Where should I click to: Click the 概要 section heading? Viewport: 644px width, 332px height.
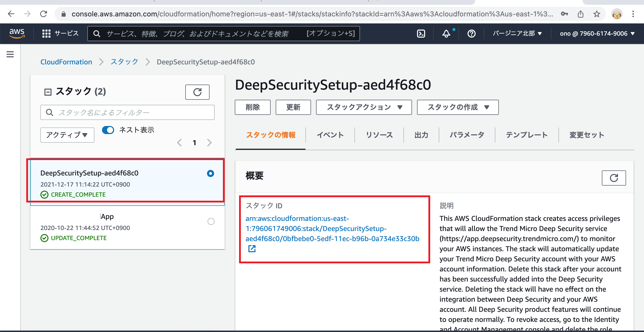254,176
